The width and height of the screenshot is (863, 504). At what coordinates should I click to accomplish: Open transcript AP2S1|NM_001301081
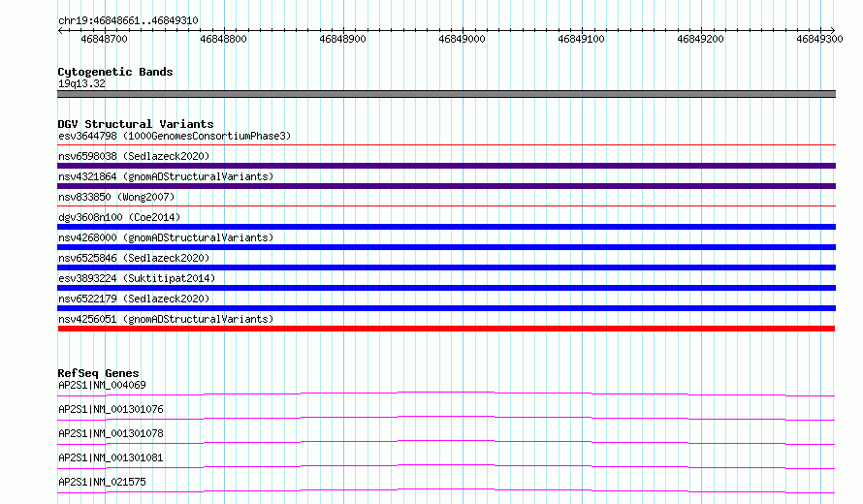[111, 457]
